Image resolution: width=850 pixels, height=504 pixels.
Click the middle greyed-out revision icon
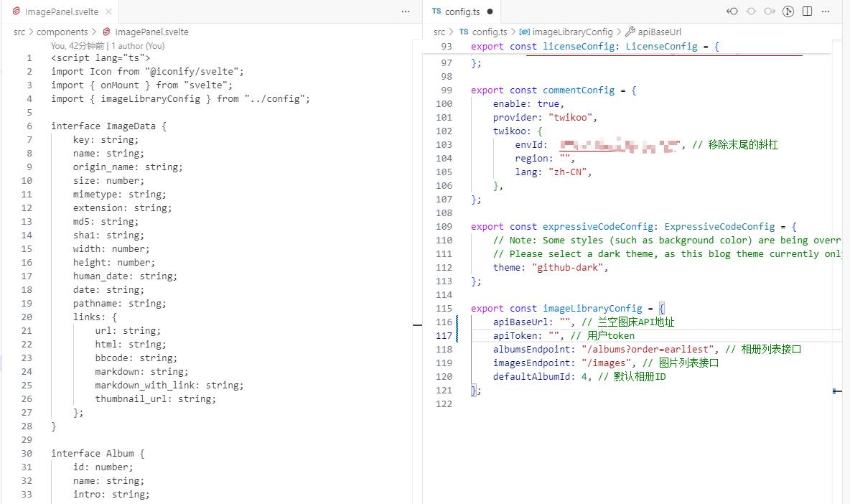[751, 11]
